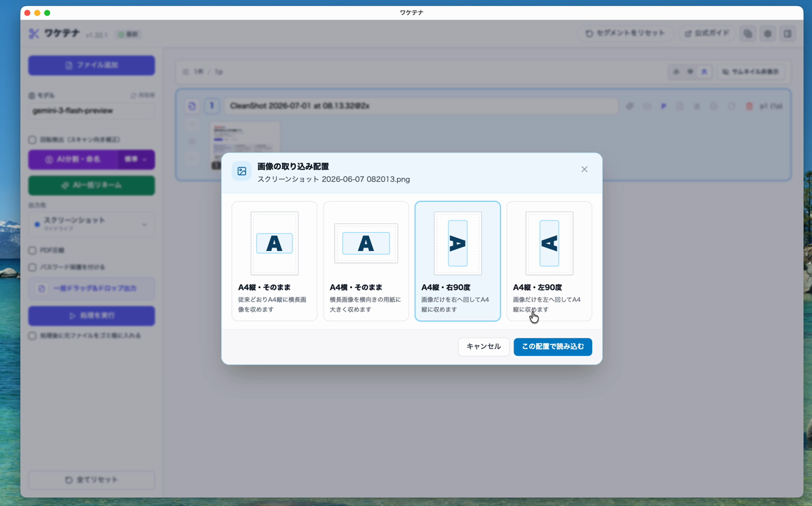Select the A4横・そのまま layout card
This screenshot has height=506, width=812.
tap(366, 261)
